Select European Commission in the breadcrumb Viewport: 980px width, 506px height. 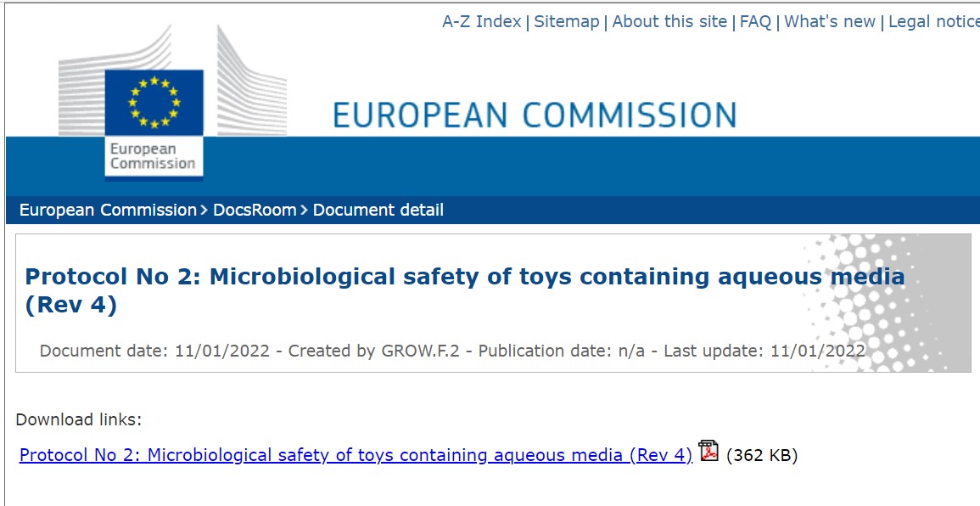point(108,210)
